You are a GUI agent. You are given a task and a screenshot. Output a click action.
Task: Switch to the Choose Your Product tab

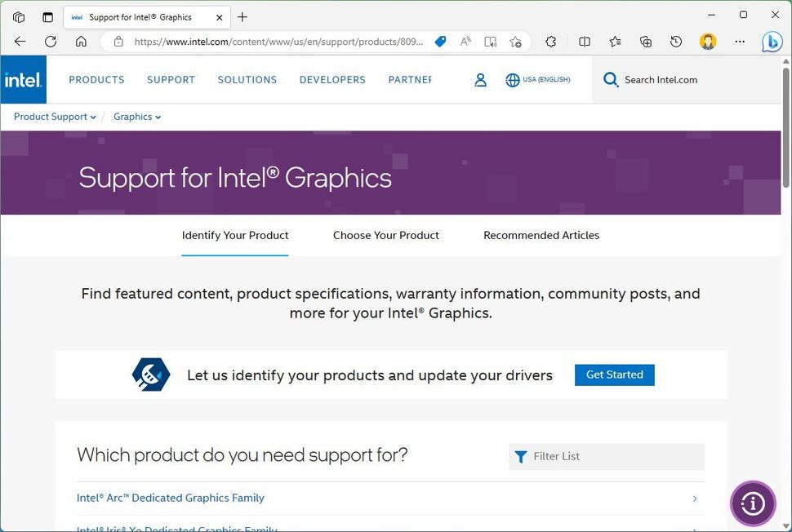point(385,235)
